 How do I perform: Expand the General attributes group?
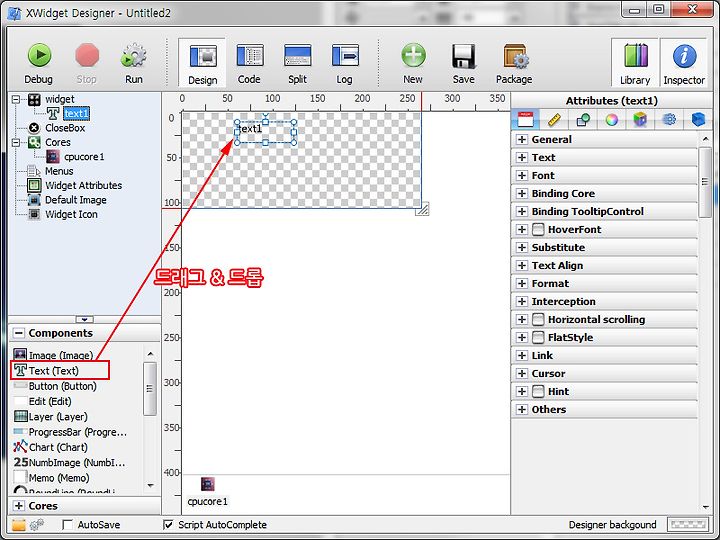click(x=522, y=140)
